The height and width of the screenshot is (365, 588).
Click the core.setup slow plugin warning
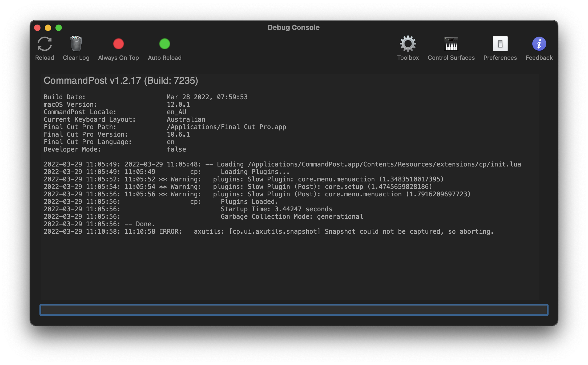coord(238,187)
